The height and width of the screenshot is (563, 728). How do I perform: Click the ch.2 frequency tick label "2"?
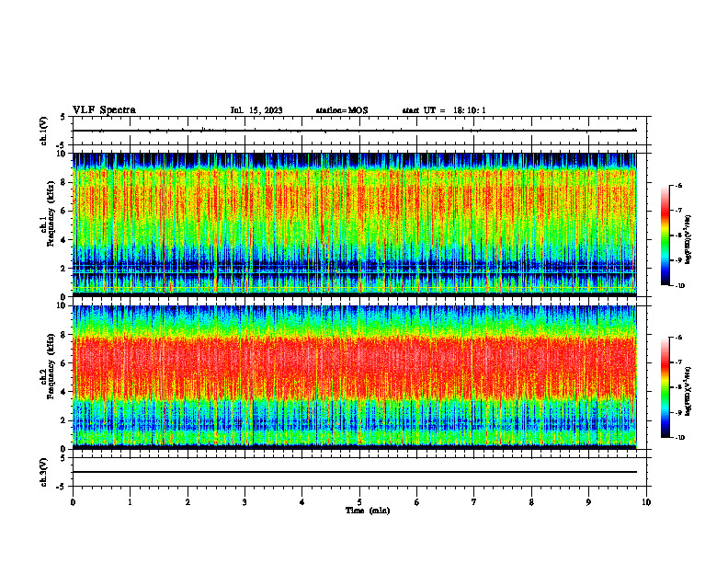(x=64, y=420)
